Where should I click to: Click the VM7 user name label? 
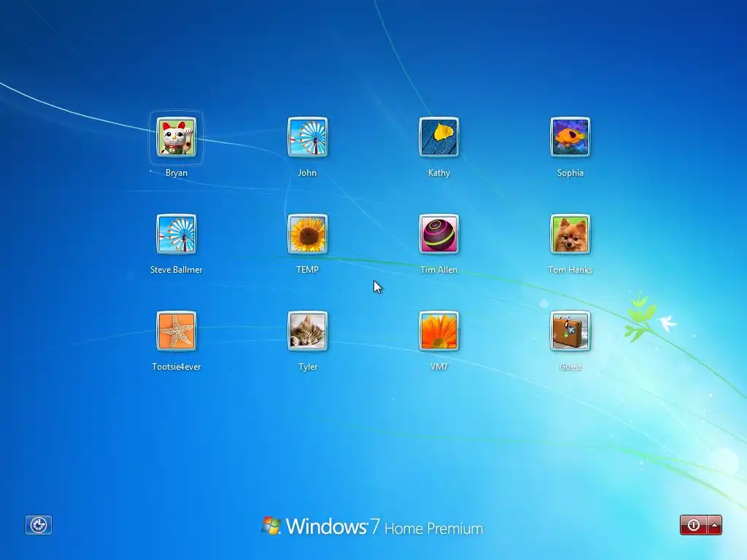pos(438,367)
